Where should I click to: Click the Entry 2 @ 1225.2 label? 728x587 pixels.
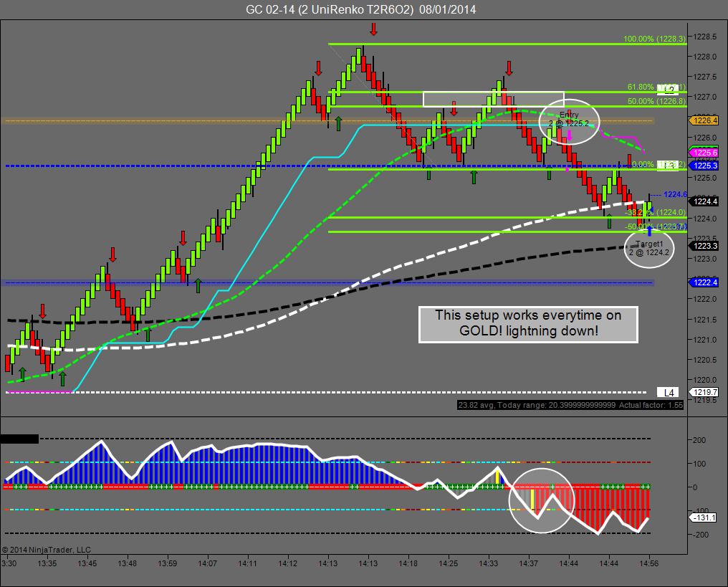pos(569,119)
